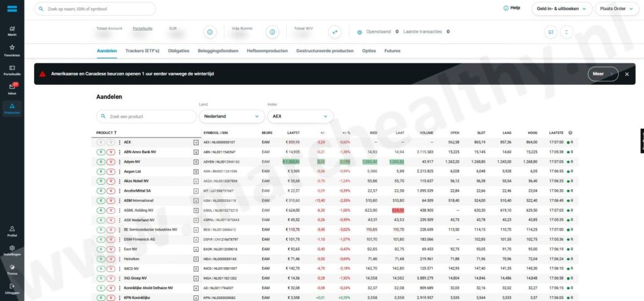The height and width of the screenshot is (301, 644).
Task: Select Producten in the sidebar
Action: pyautogui.click(x=12, y=109)
